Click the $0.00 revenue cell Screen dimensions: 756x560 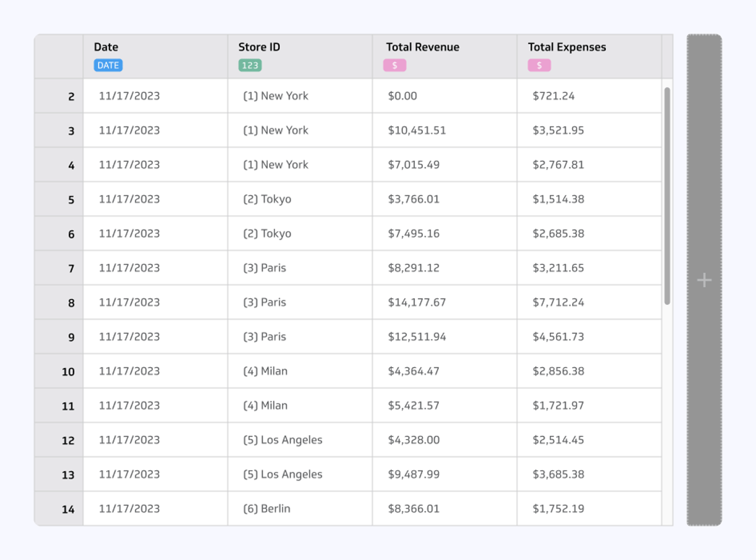pyautogui.click(x=445, y=96)
